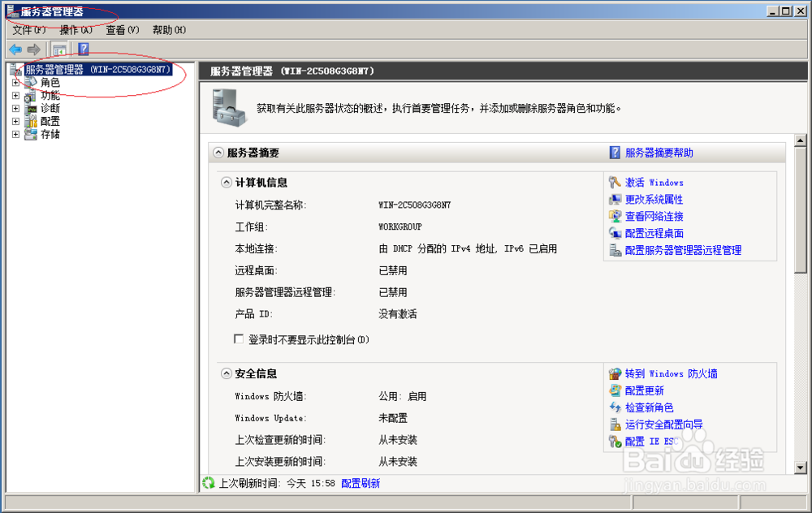Collapse the 安全信息 section
Image resolution: width=812 pixels, height=513 pixels.
[x=227, y=373]
